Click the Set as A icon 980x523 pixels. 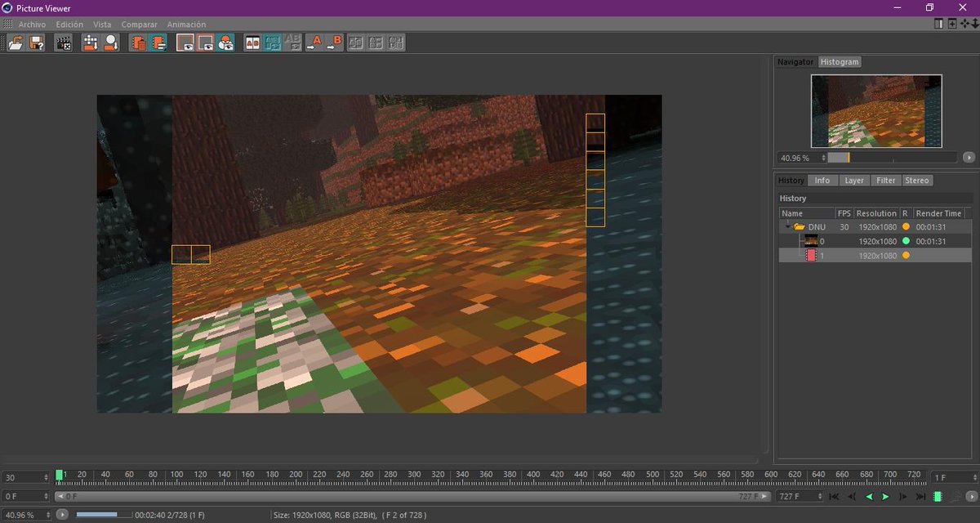point(314,42)
